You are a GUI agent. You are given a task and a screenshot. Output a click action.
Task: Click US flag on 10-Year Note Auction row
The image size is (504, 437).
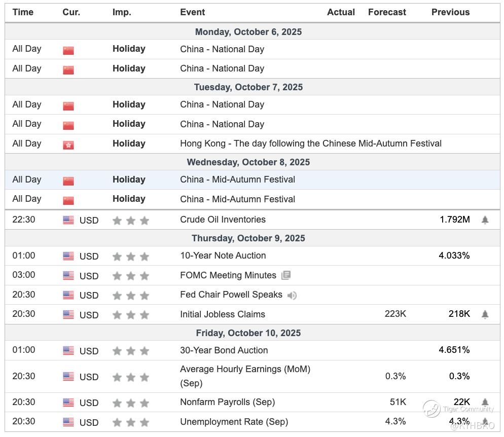pos(68,256)
